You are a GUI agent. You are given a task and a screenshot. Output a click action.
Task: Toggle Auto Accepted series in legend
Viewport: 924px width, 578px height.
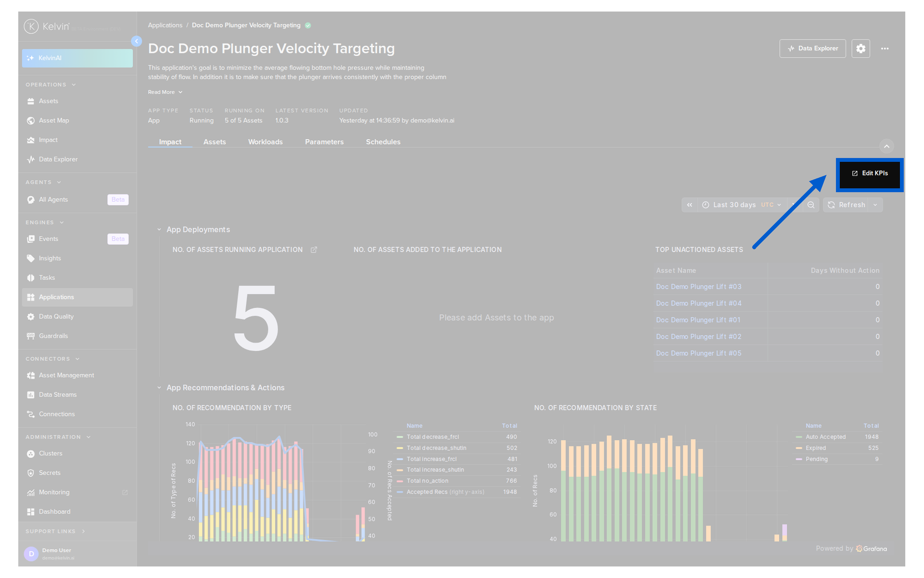[825, 437]
